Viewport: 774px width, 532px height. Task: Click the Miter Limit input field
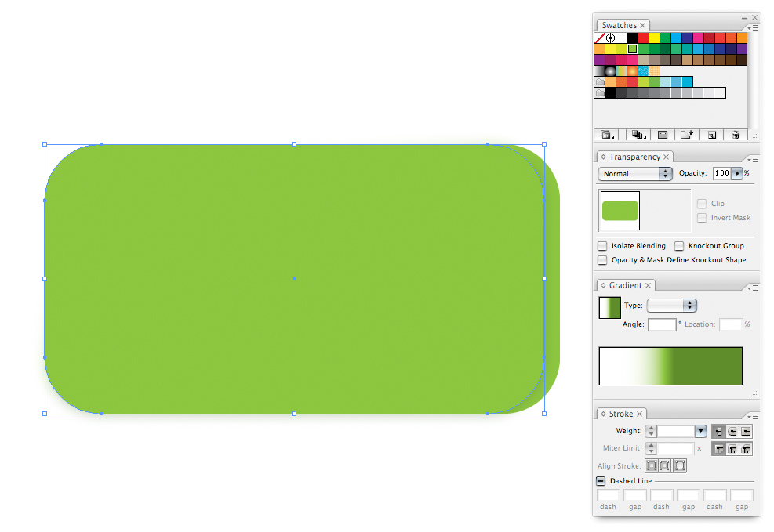click(676, 448)
